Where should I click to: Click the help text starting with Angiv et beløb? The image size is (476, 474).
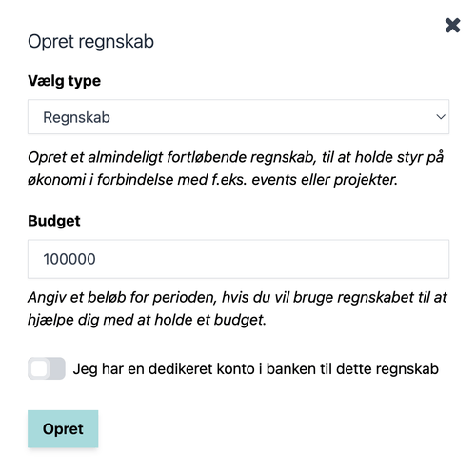coord(237,308)
